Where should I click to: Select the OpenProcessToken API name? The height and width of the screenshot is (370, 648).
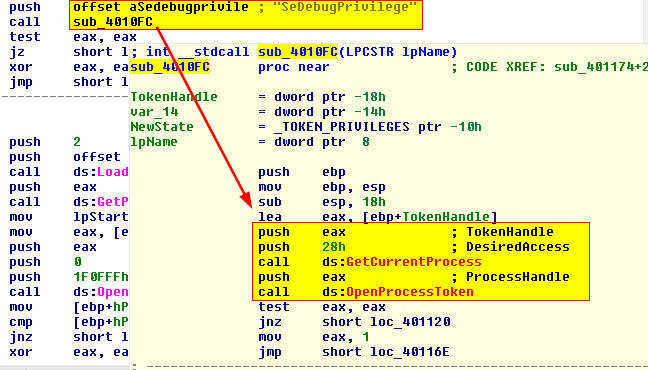(410, 292)
